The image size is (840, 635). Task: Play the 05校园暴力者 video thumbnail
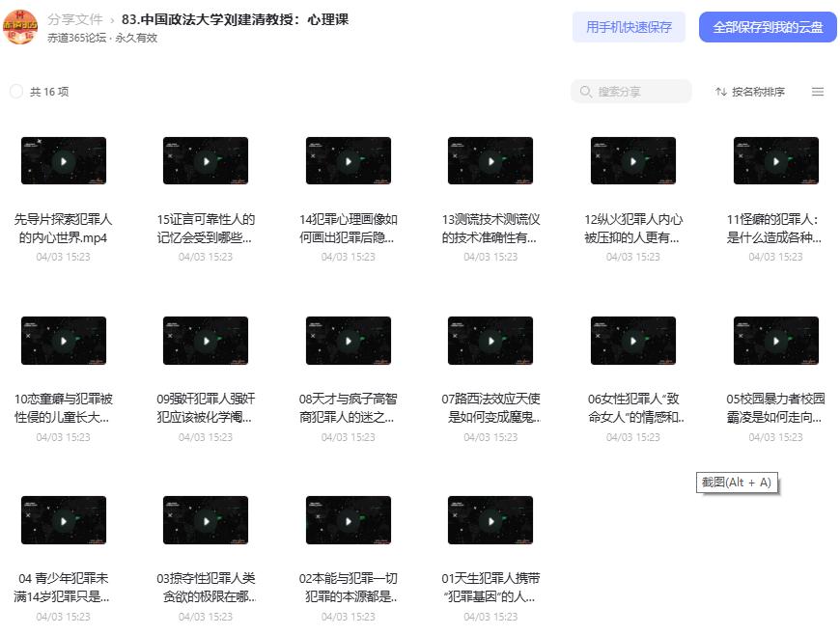point(775,341)
